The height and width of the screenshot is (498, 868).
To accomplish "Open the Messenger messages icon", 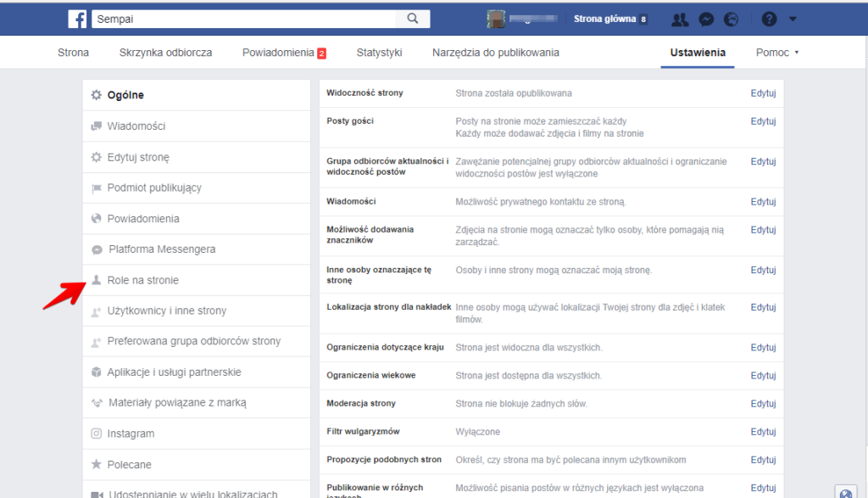I will point(706,20).
